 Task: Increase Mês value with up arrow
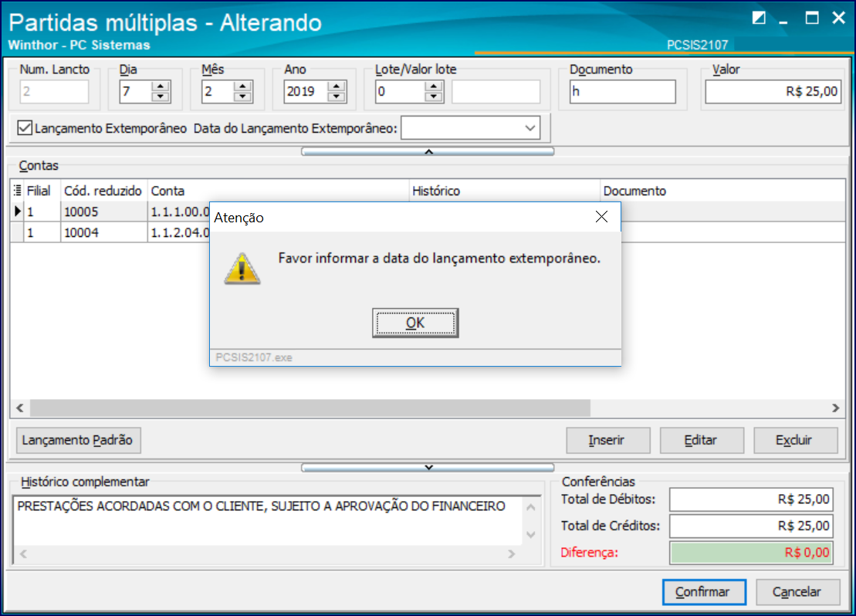point(242,86)
